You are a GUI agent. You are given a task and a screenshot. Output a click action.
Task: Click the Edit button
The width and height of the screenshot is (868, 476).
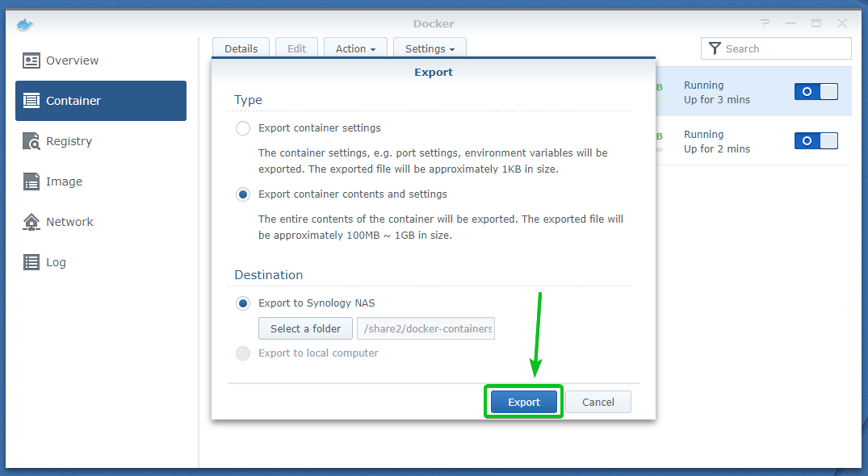[296, 48]
